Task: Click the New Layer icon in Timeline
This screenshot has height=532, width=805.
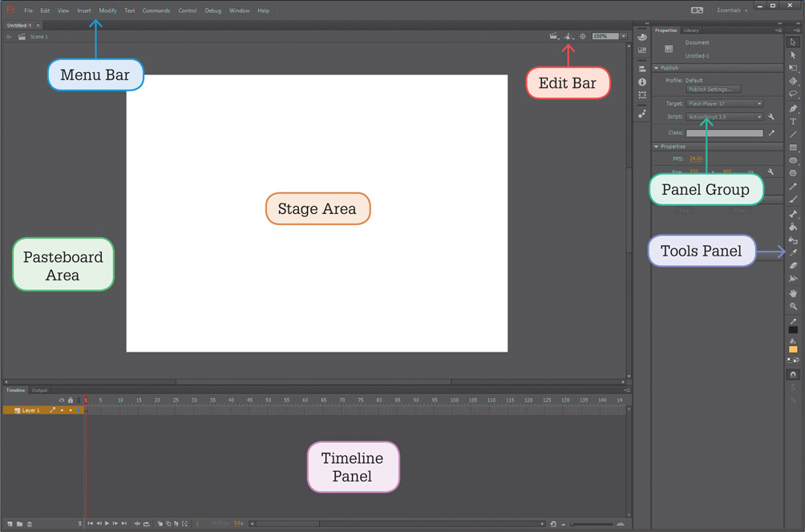Action: [10, 524]
